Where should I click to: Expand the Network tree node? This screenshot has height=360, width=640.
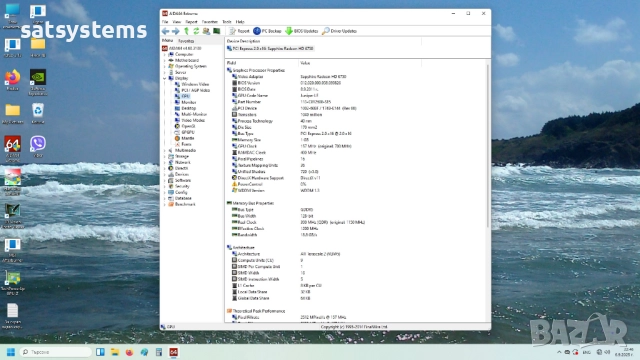(x=165, y=162)
